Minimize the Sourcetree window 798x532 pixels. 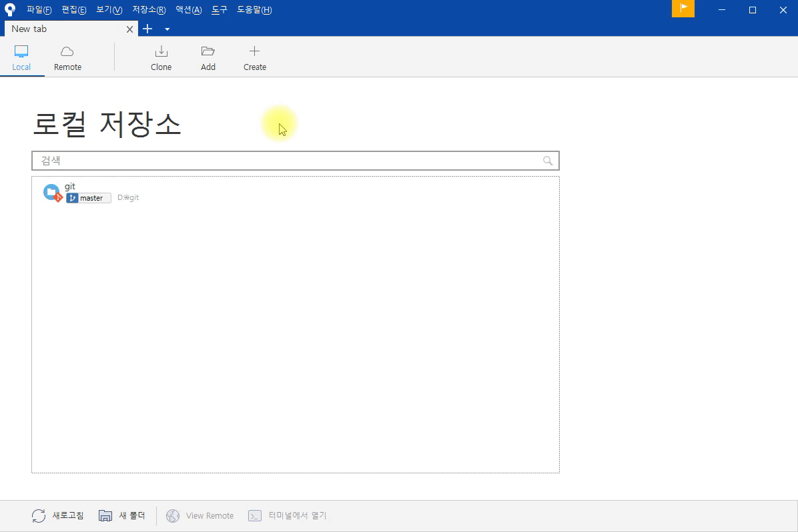(722, 9)
